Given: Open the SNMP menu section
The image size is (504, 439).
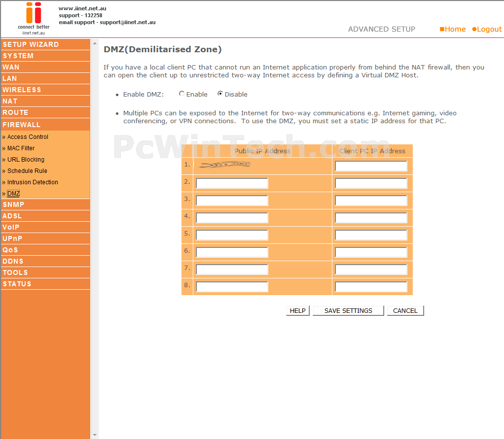Looking at the screenshot, I should [x=46, y=204].
